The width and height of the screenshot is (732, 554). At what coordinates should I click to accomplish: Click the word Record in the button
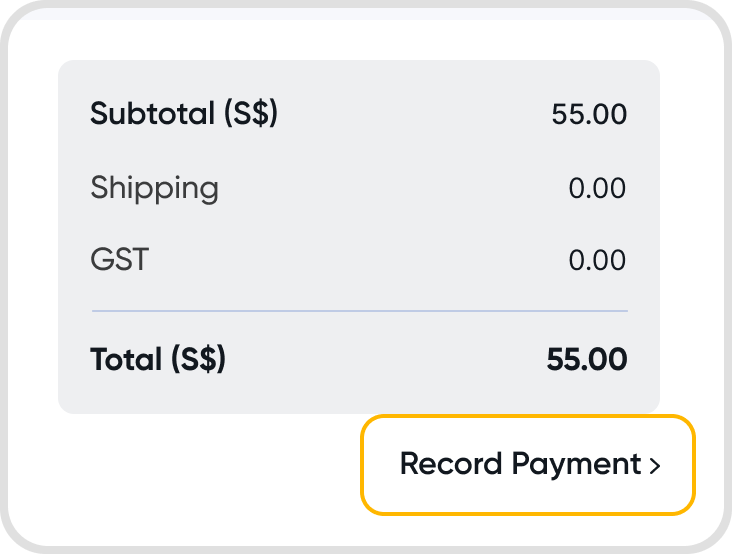(451, 465)
